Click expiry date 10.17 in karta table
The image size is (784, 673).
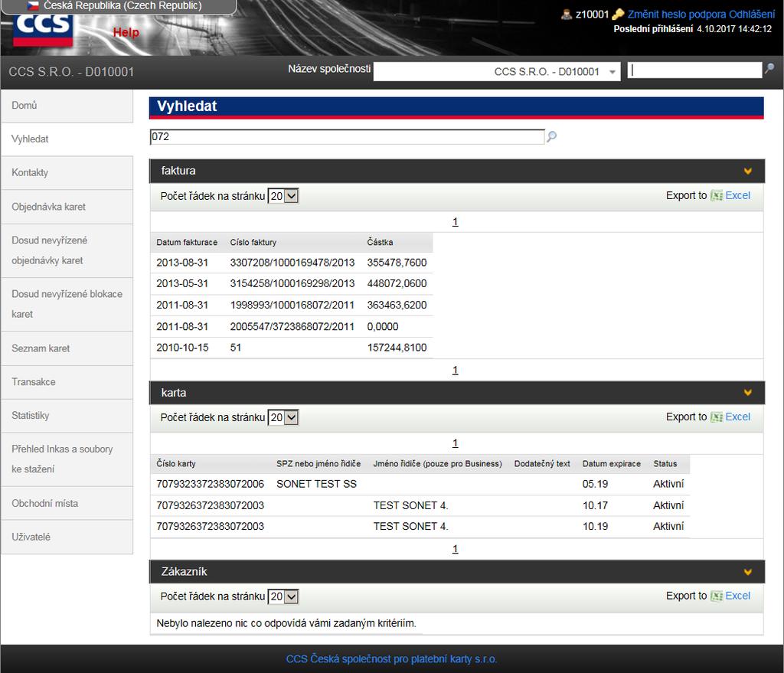[595, 506]
